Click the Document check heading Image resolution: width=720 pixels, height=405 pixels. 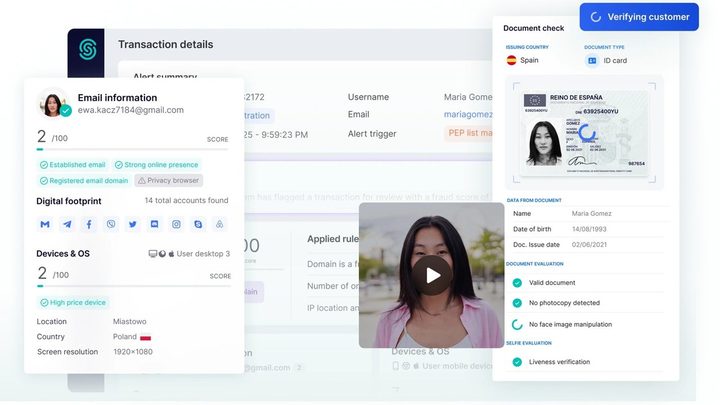click(534, 28)
